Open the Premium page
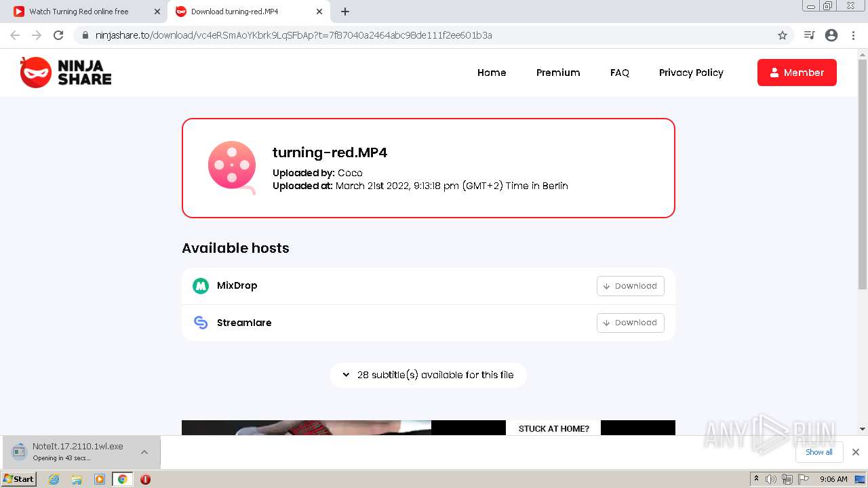This screenshot has height=488, width=868. (x=558, y=73)
